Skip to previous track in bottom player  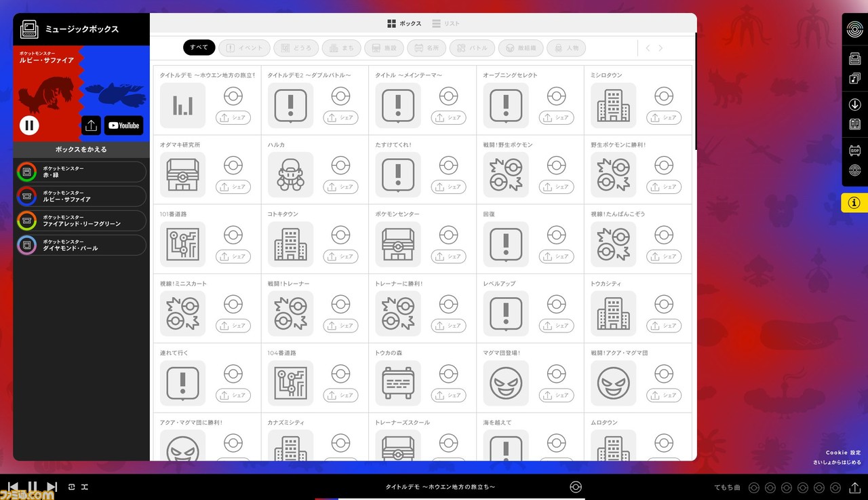[x=13, y=486]
